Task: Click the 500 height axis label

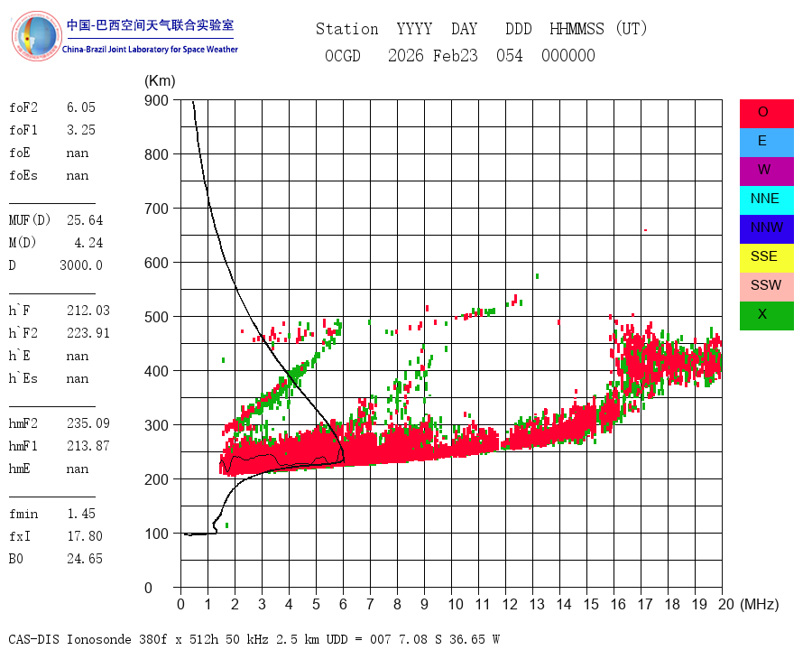Action: (156, 317)
